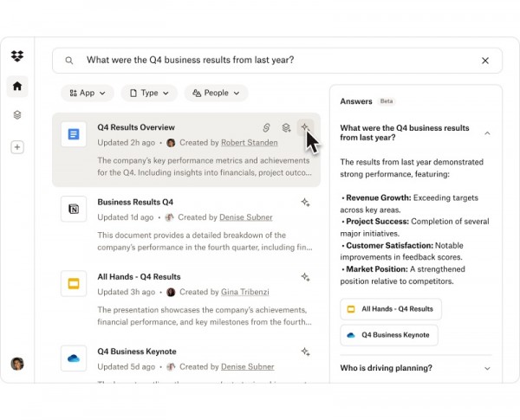
Task: Click the Q4 Business Keynote source chip
Action: 389,335
